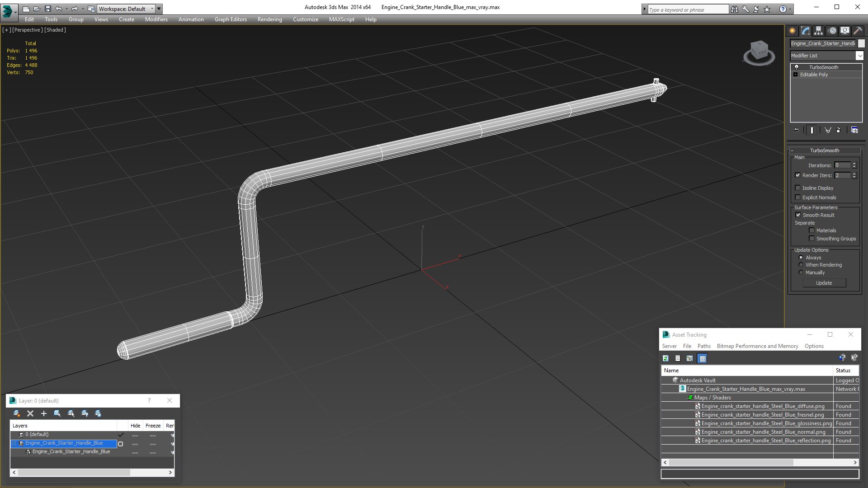
Task: Open the Hierarchy command panel tab
Action: (x=818, y=31)
